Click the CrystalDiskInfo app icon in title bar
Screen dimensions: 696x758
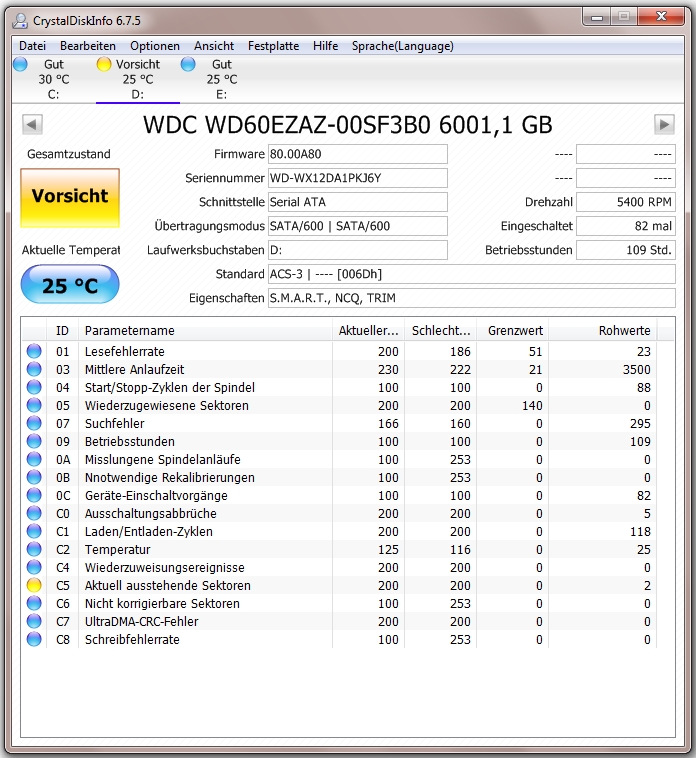coord(20,20)
